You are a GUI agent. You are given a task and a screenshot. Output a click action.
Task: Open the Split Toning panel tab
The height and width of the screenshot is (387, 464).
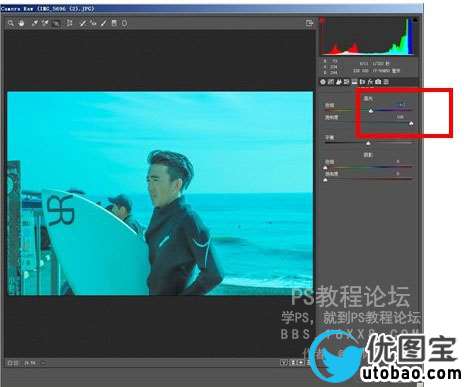coord(354,82)
